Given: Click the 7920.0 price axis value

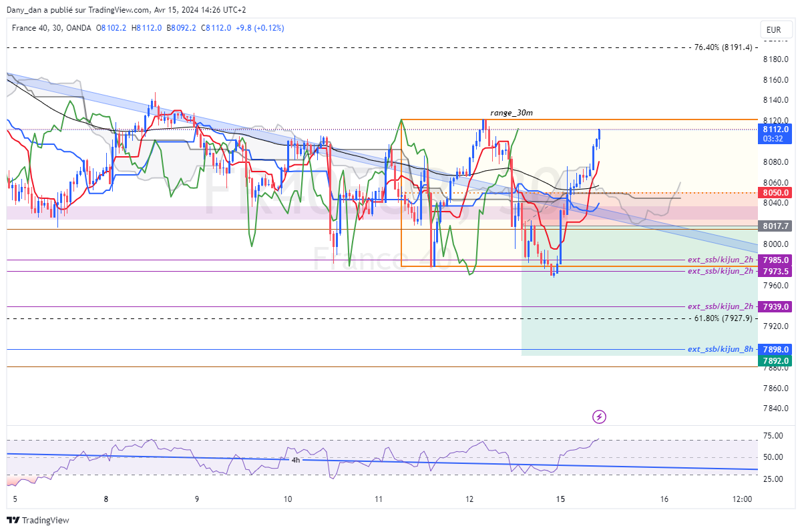Looking at the screenshot, I should point(775,326).
